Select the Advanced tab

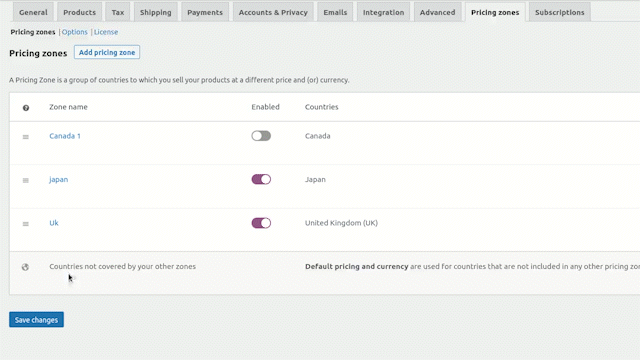(437, 12)
